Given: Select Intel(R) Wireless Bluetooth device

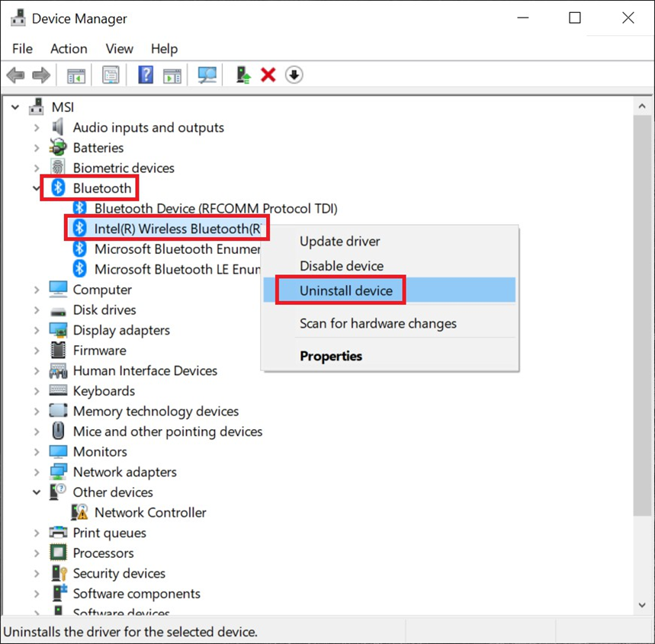Looking at the screenshot, I should coord(177,229).
